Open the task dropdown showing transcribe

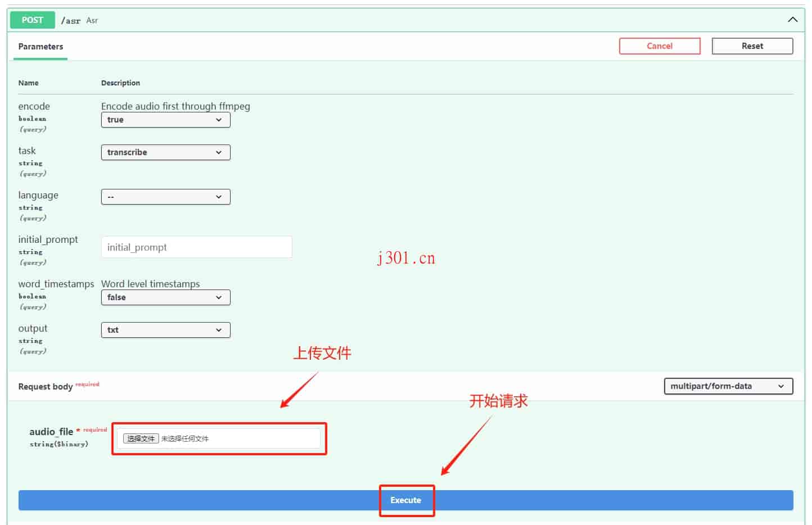165,152
